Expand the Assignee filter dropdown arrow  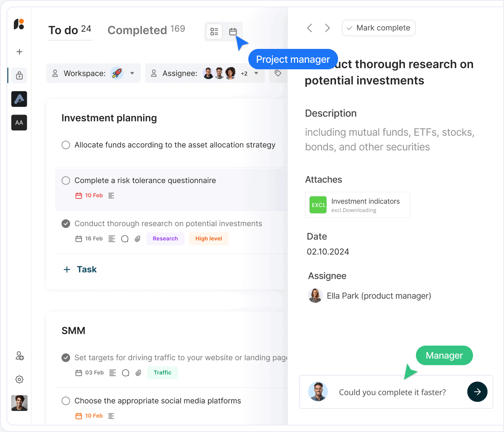[256, 73]
